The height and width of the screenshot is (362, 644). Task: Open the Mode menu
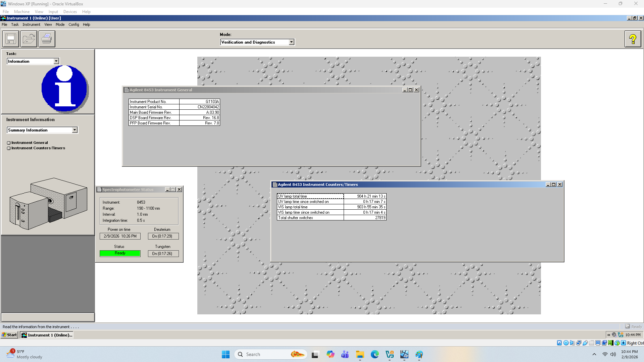pyautogui.click(x=60, y=24)
